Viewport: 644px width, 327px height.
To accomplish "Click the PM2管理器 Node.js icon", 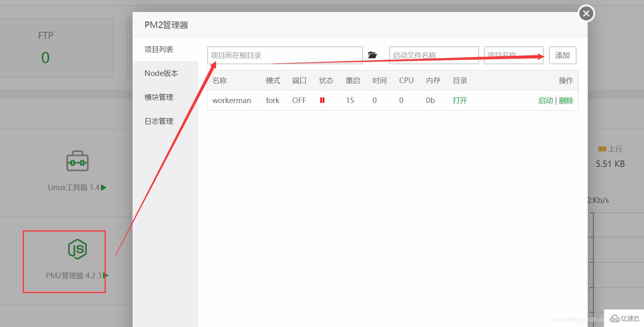I will pyautogui.click(x=77, y=250).
